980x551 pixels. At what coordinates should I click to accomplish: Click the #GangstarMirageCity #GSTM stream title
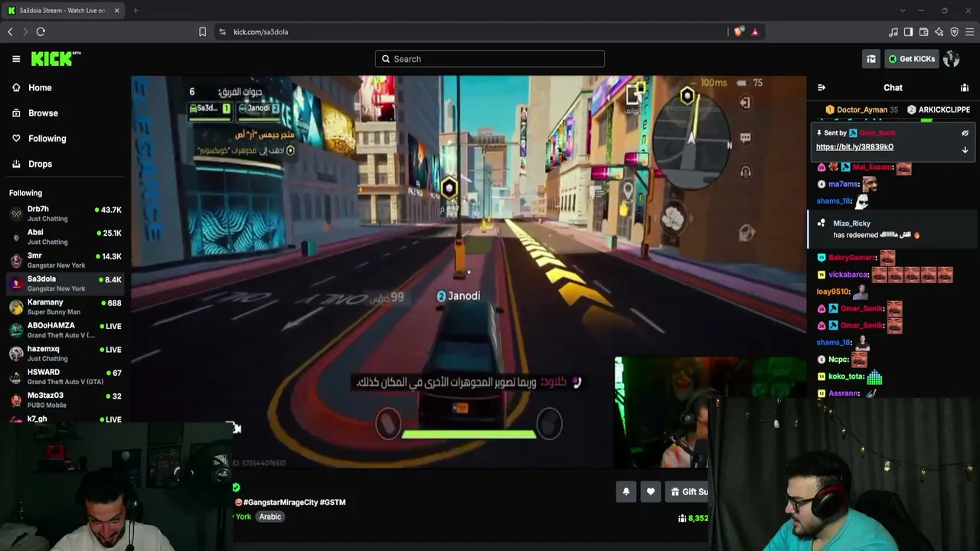(294, 502)
